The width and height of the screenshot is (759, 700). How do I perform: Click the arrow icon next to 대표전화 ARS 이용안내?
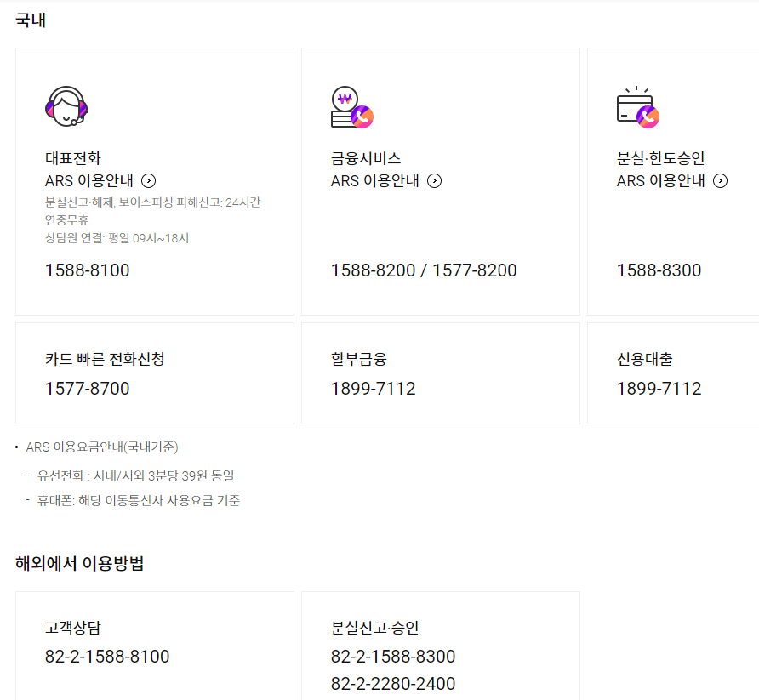tap(149, 180)
